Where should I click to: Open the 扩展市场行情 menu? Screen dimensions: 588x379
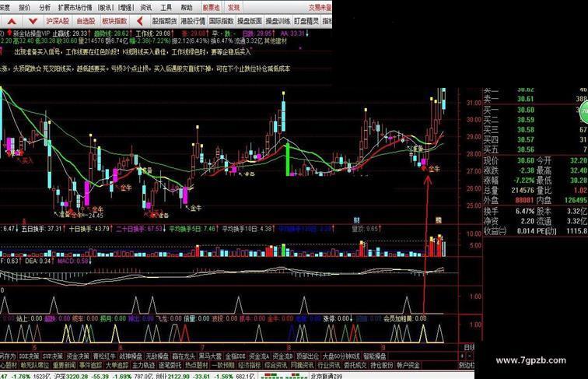[75, 7]
